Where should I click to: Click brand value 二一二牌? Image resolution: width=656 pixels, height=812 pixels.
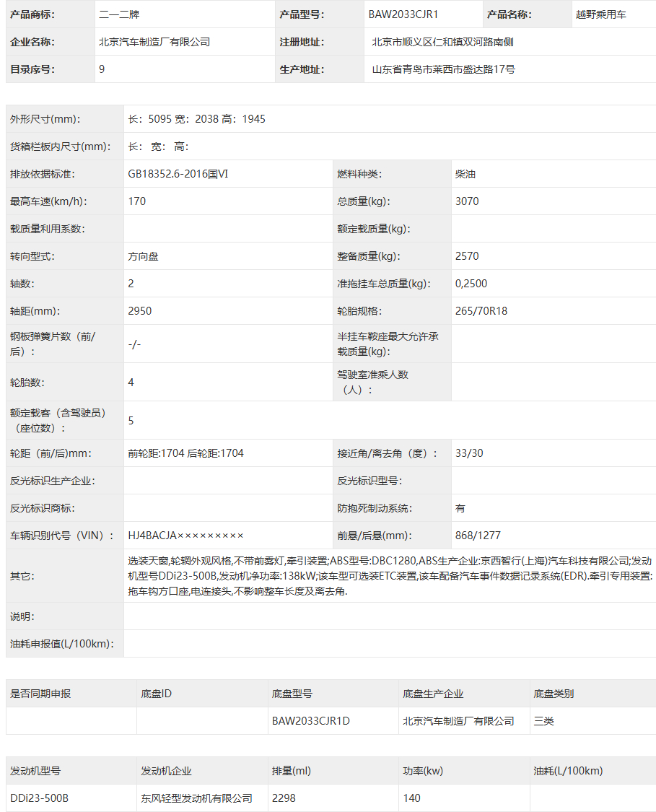point(119,14)
